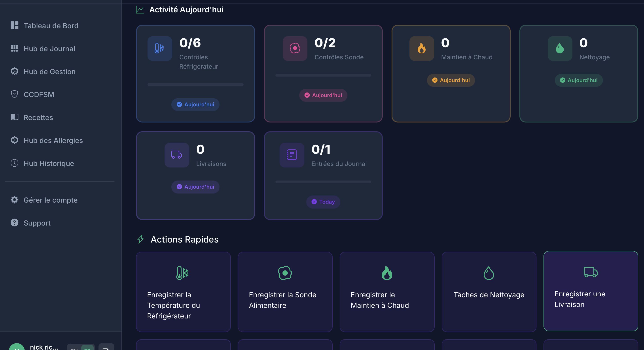Click the green droplet icon in Nettoyage card
Screen dimensions: 644x350
coord(560,49)
